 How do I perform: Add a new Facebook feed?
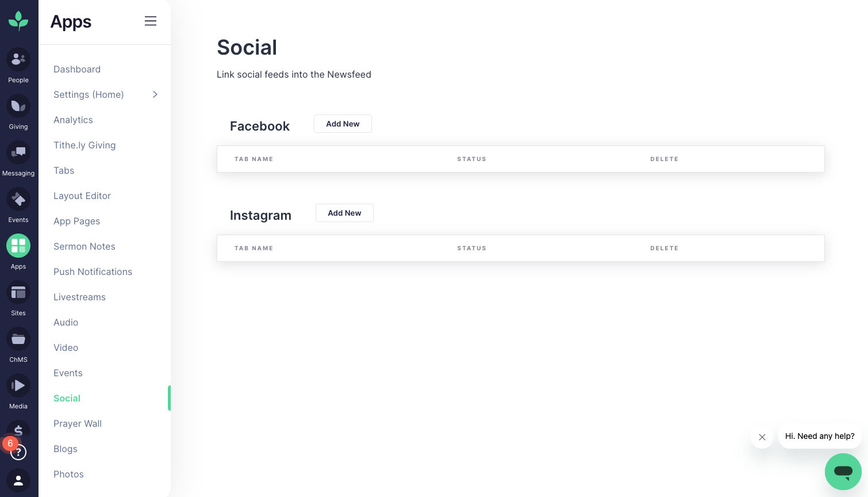tap(343, 124)
